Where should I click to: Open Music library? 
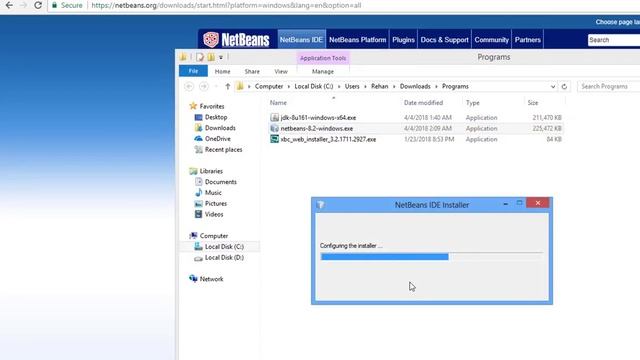[x=213, y=193]
